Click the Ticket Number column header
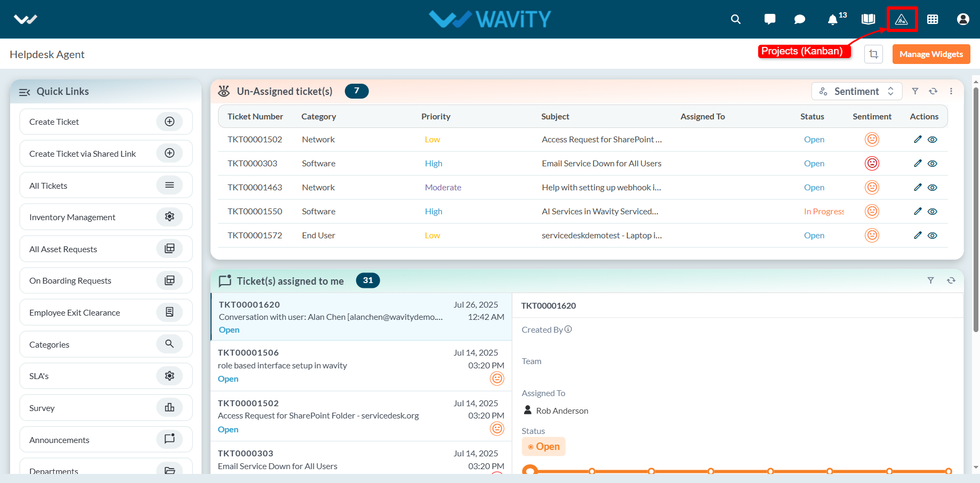Viewport: 980px width, 483px height. (255, 116)
